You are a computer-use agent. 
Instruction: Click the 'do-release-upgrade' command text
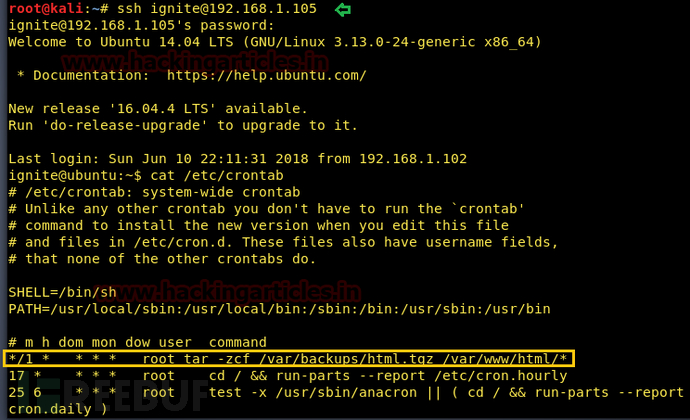click(125, 125)
